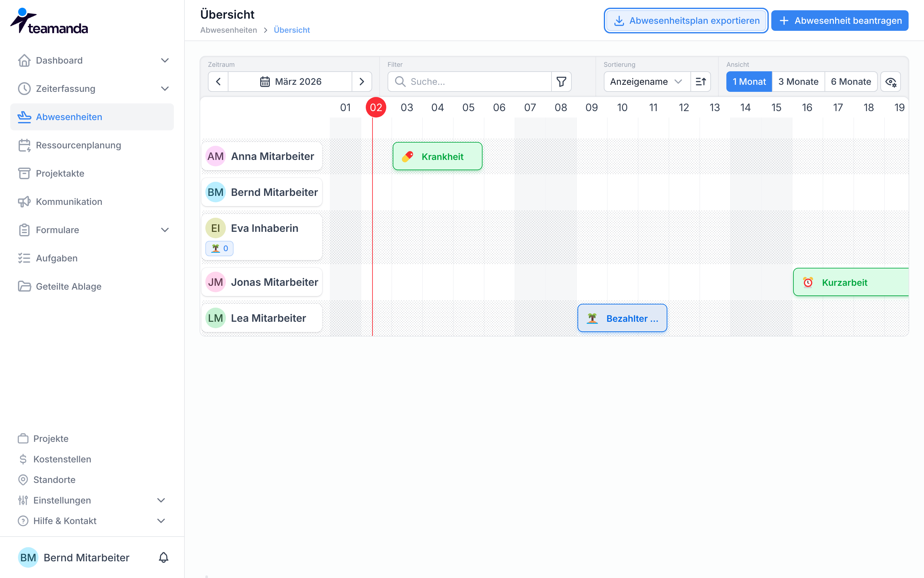Click the Geteilte Ablage folder icon

coord(24,287)
